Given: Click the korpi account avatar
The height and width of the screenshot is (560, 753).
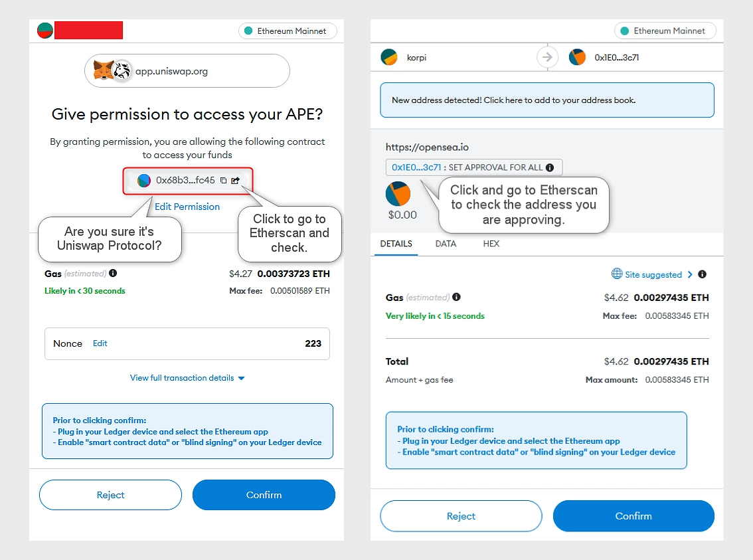Looking at the screenshot, I should [x=389, y=57].
